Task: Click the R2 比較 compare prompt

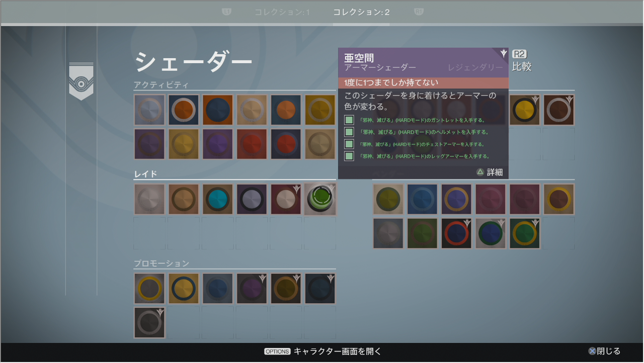Action: [x=521, y=61]
